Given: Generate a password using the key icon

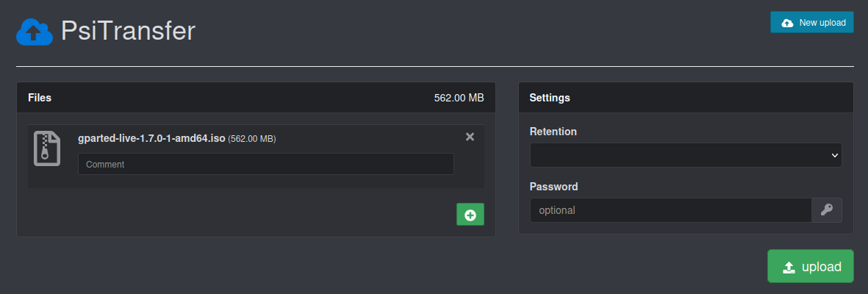Looking at the screenshot, I should tap(827, 210).
